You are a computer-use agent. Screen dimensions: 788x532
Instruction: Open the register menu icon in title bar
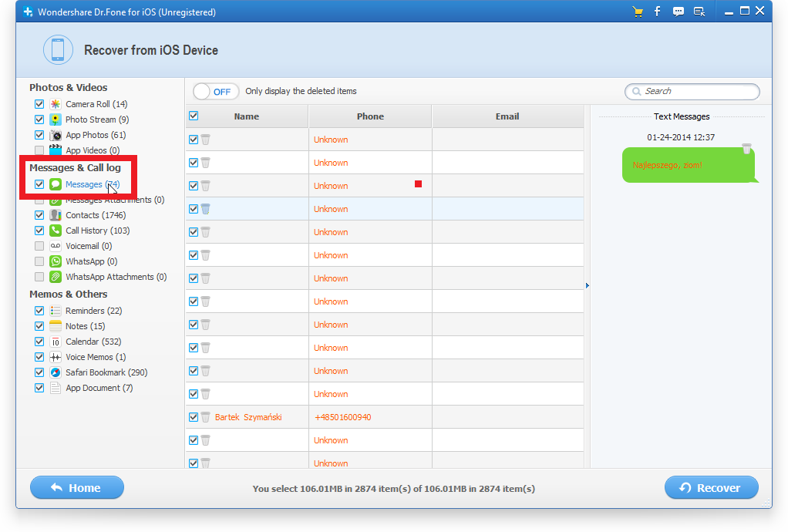coord(699,12)
